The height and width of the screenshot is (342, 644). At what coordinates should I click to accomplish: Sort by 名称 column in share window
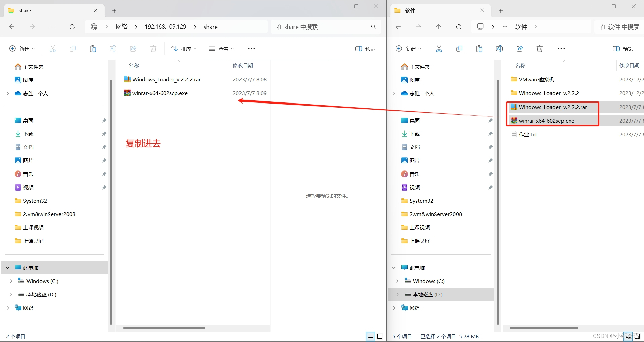pyautogui.click(x=134, y=65)
